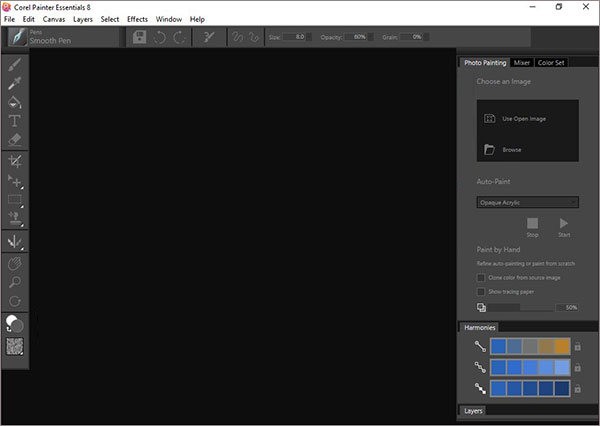Image resolution: width=600 pixels, height=426 pixels.
Task: Select the Layer Adjuster move tool
Action: pos(15,181)
